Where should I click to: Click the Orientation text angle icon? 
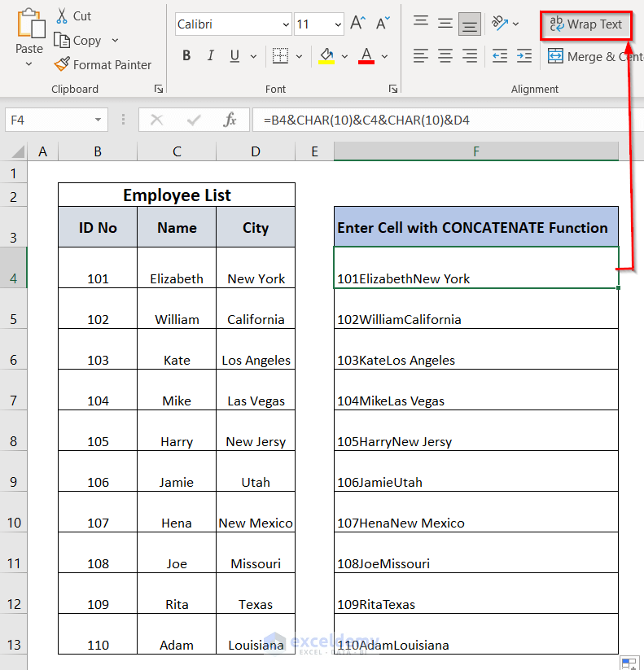(x=499, y=24)
